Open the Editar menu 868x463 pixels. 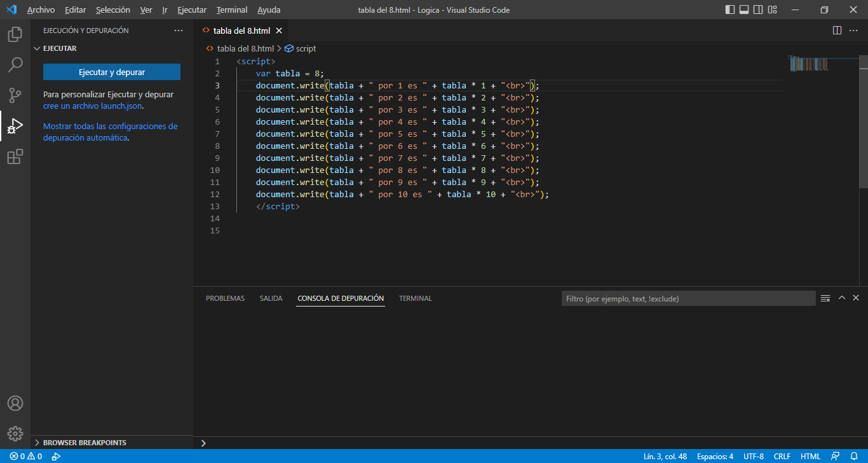pos(75,10)
